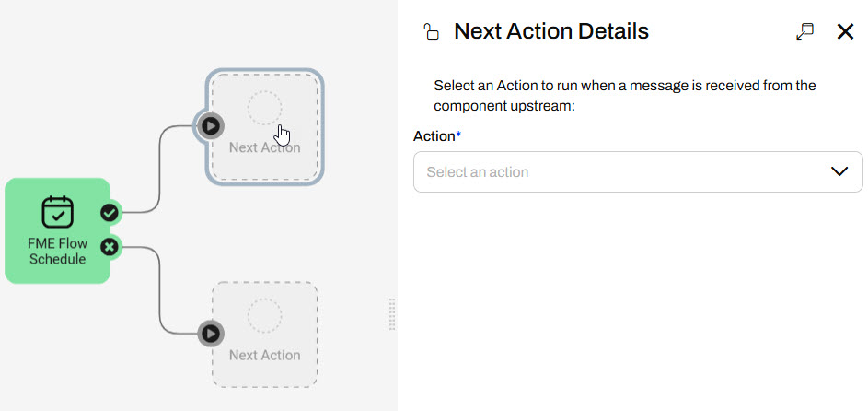Select the upper 'Next Action' label
868x411 pixels.
click(x=264, y=147)
